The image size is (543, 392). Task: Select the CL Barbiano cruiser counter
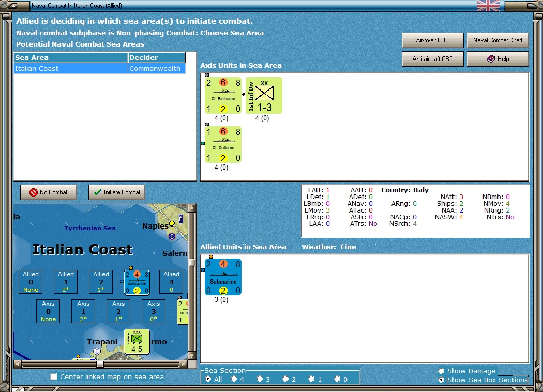223,95
